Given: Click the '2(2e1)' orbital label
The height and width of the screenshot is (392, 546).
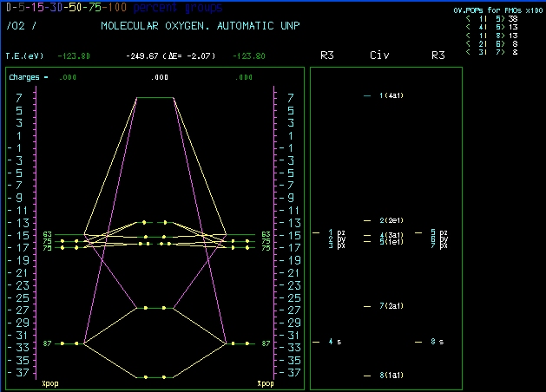Looking at the screenshot, I should pyautogui.click(x=391, y=220).
